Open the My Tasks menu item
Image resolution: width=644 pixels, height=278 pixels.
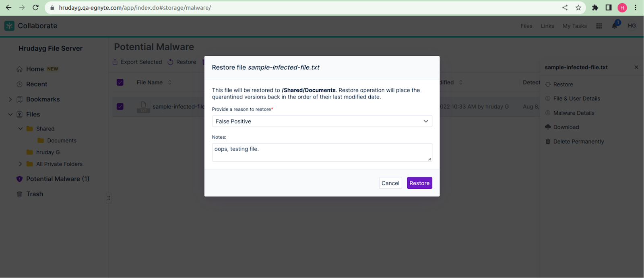tap(574, 26)
